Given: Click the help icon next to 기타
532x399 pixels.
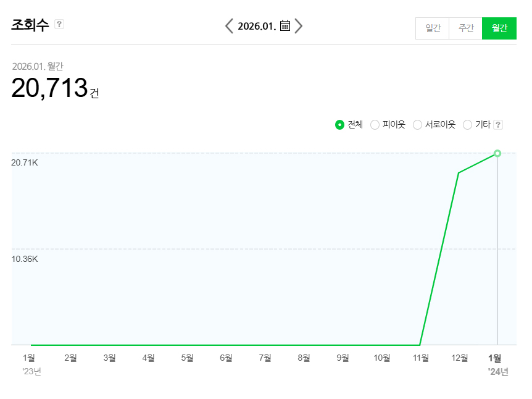Looking at the screenshot, I should pos(499,125).
